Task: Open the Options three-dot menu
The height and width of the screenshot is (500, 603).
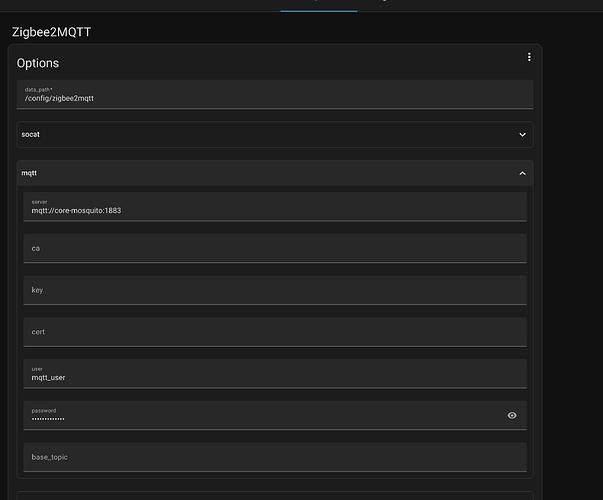Action: [529, 58]
